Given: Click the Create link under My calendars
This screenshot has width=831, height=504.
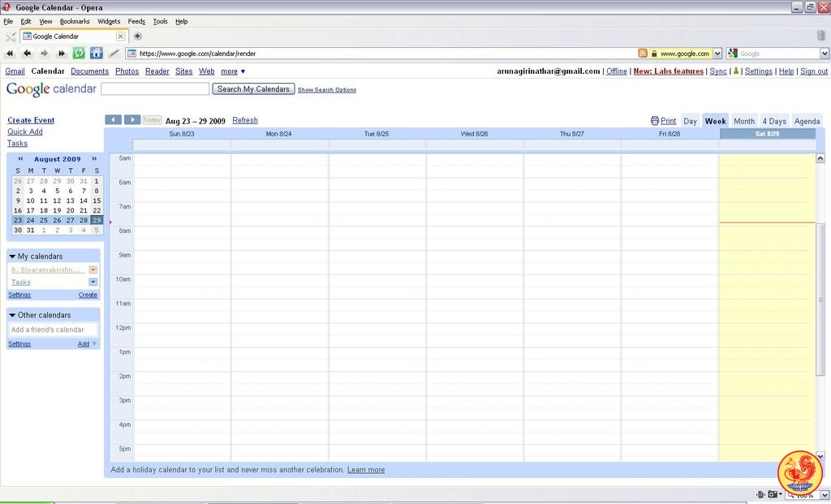Looking at the screenshot, I should point(88,295).
